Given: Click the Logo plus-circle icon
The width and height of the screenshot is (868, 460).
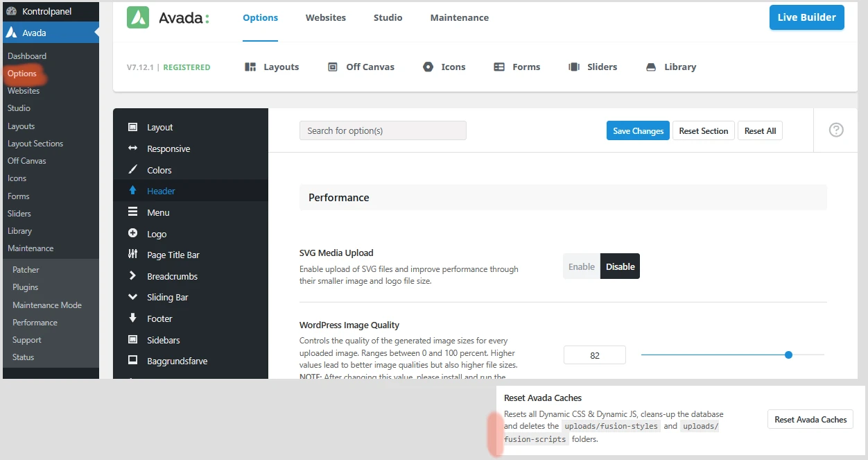Looking at the screenshot, I should point(132,233).
